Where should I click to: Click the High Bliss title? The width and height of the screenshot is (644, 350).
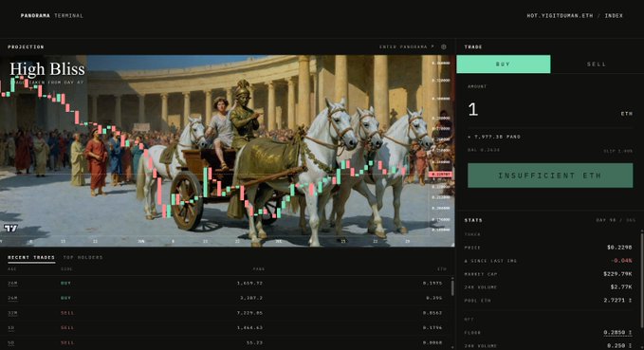[47, 69]
